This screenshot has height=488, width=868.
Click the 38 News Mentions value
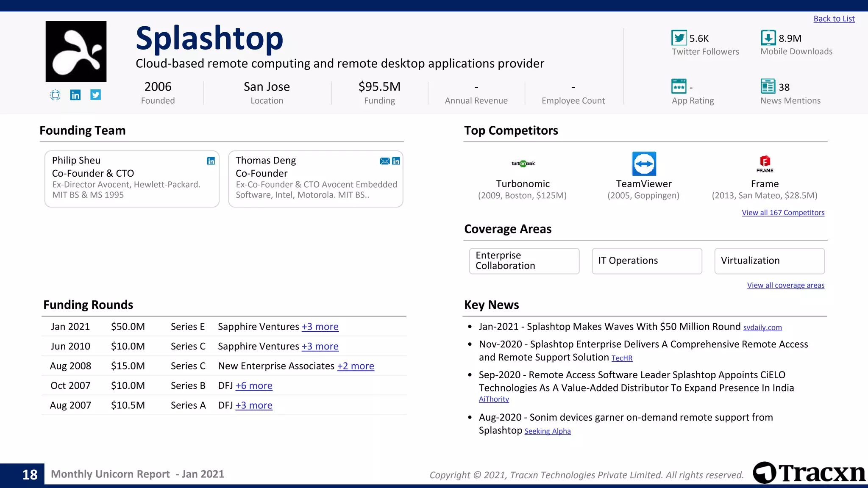coord(784,87)
